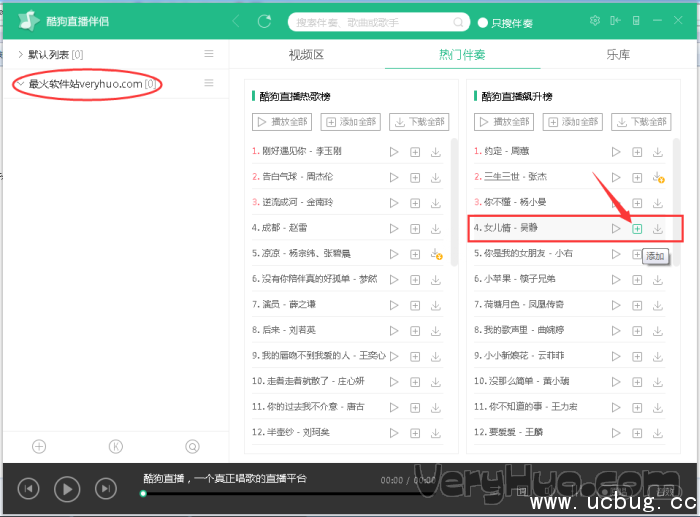Download 三生三世 - 张杰
700x517 pixels.
(x=658, y=177)
